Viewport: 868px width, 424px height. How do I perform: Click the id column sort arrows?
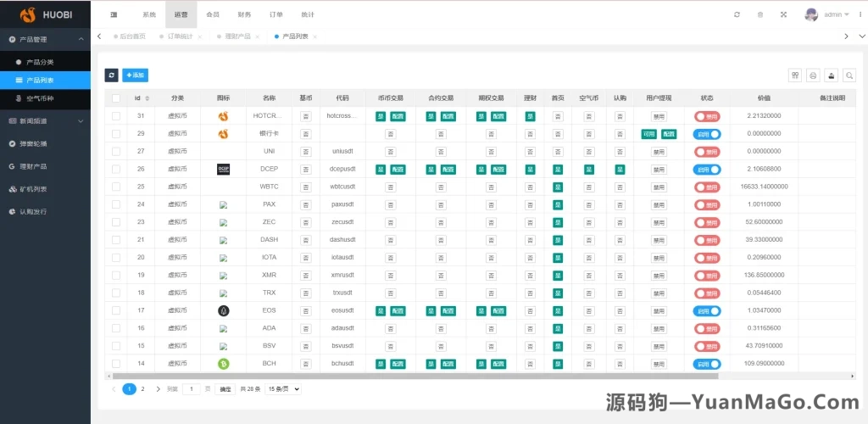[x=147, y=98]
